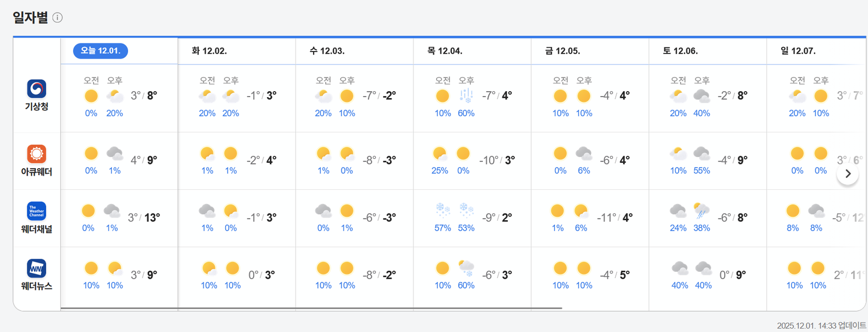Click the horizontal scrollbar under the forecast table
This screenshot has height=332, width=868.
(311, 308)
